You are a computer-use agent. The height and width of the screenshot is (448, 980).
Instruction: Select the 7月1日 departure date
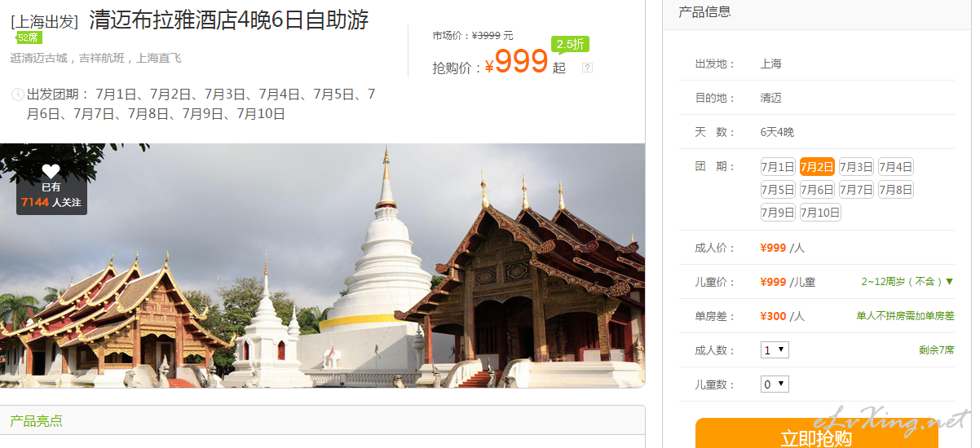pyautogui.click(x=778, y=167)
